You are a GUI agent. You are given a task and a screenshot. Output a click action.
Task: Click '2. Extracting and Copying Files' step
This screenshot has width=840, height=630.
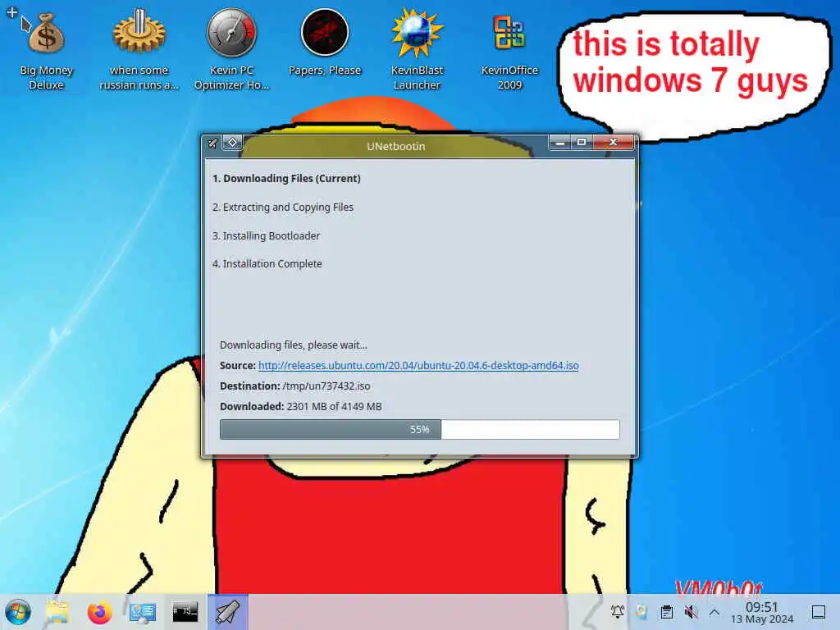pyautogui.click(x=283, y=208)
